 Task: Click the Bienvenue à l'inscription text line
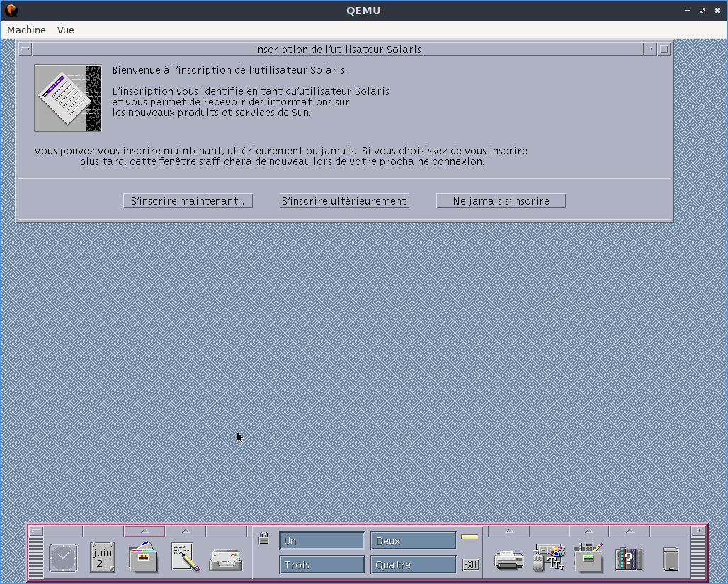229,70
